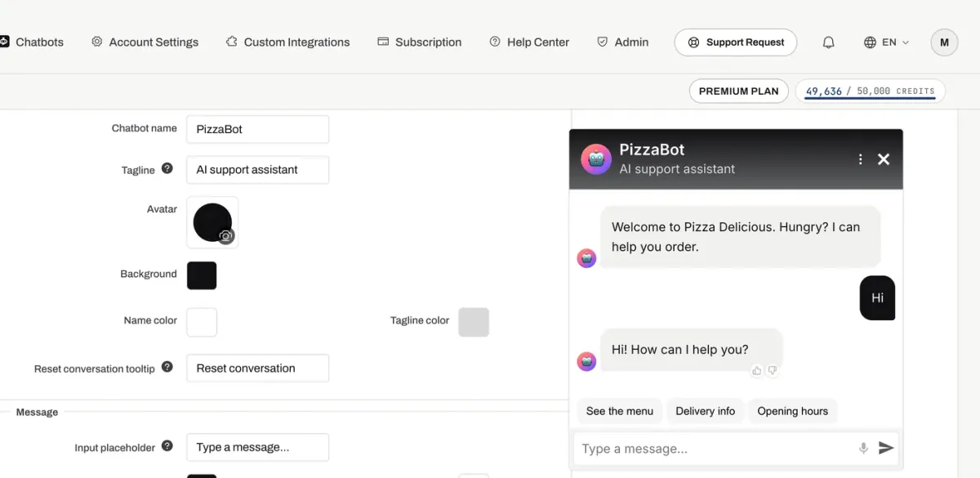Click the "Hi" user message bubble

(877, 297)
